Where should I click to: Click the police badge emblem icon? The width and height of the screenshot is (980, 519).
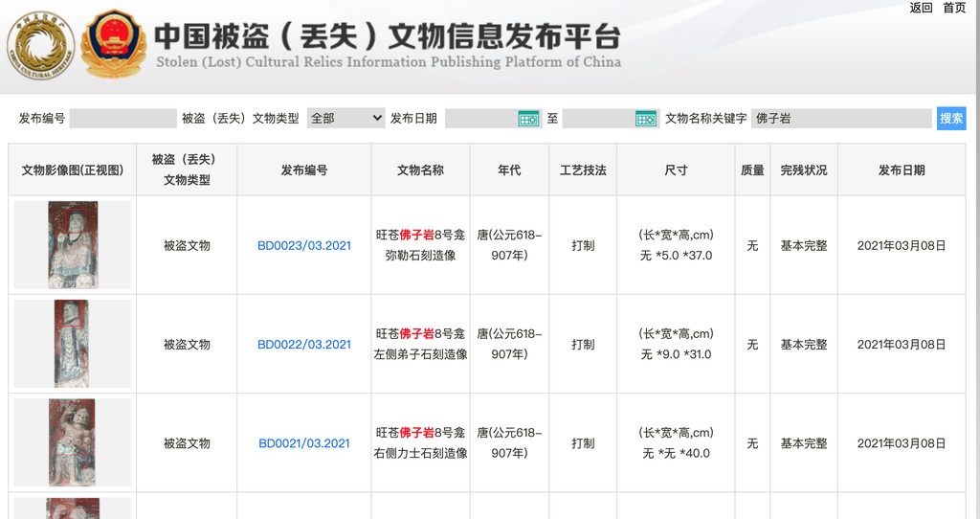(113, 44)
